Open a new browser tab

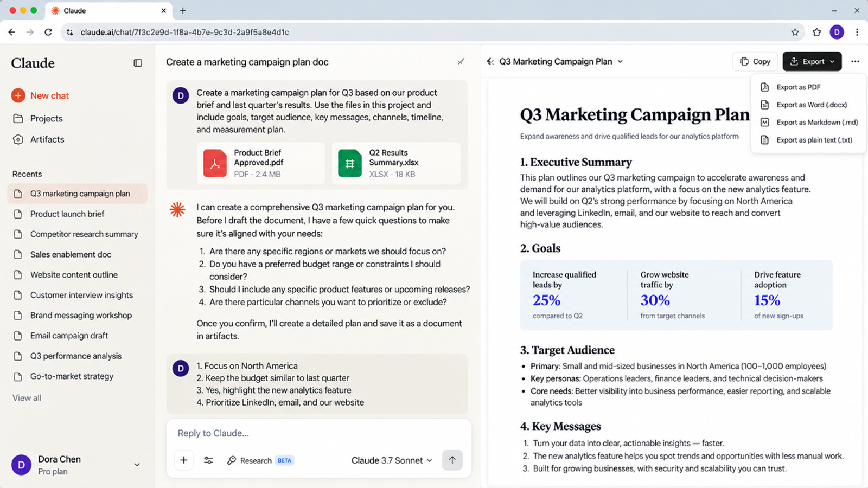click(183, 10)
